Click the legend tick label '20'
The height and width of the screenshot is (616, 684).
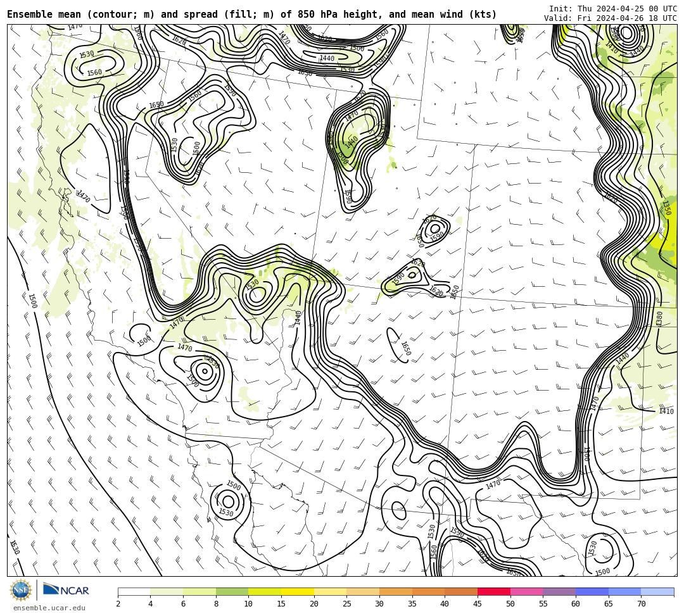coord(314,604)
